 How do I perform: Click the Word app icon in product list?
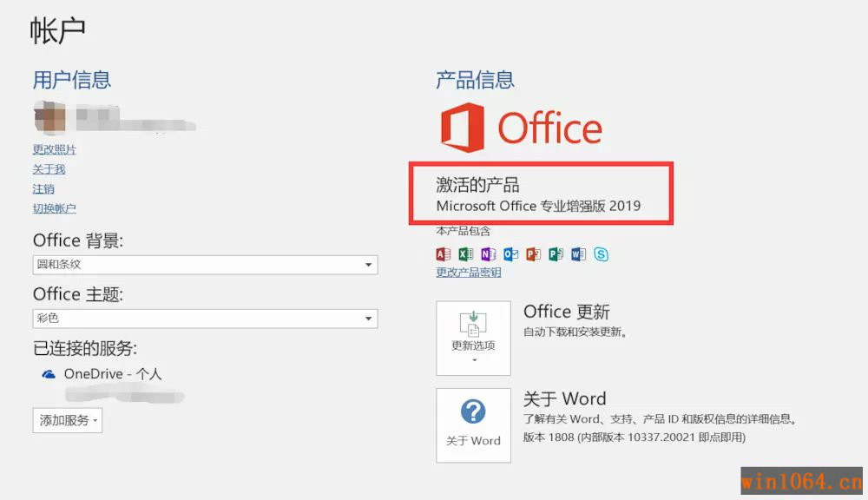pos(578,254)
